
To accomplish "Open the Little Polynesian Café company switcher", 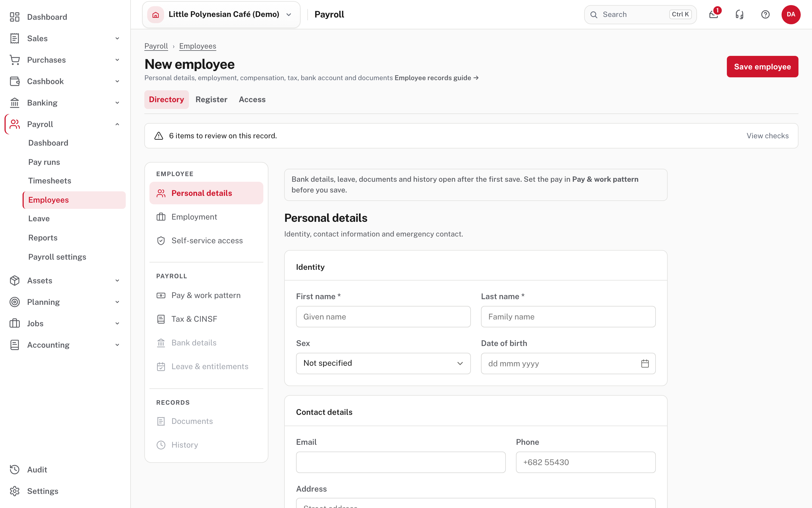I will [221, 14].
